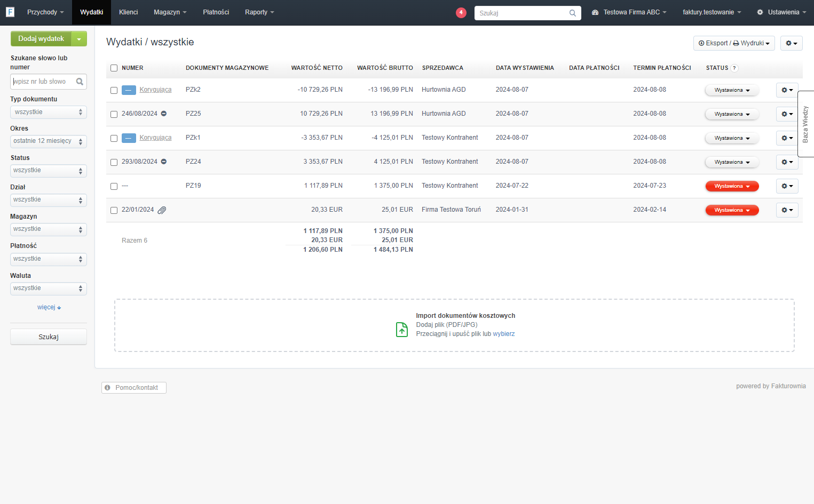The height and width of the screenshot is (504, 814).
Task: Open the Magazyn top menu
Action: (x=170, y=12)
